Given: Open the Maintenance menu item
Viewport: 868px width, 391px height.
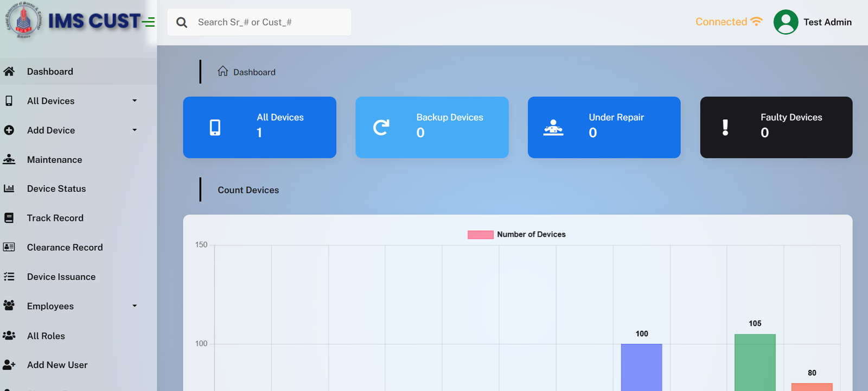Looking at the screenshot, I should click(54, 160).
